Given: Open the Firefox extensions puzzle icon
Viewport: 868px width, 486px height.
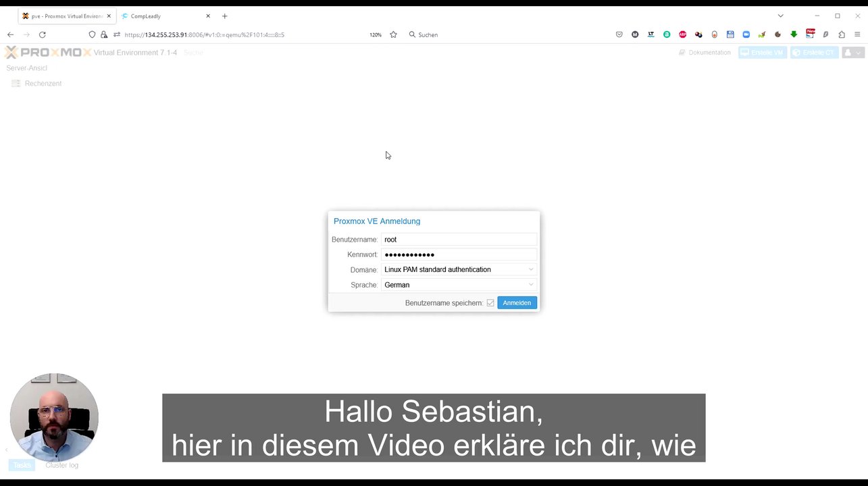Looking at the screenshot, I should pos(842,34).
